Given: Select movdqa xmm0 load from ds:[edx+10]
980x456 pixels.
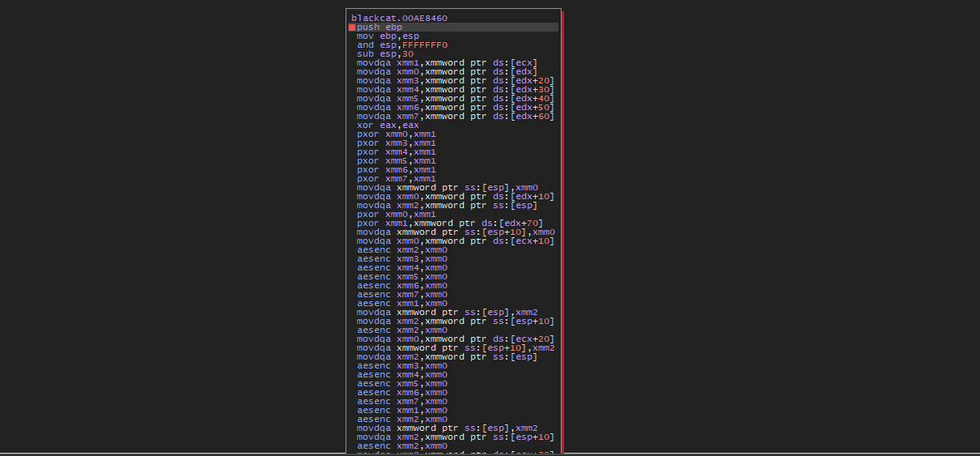Looking at the screenshot, I should pos(455,197).
